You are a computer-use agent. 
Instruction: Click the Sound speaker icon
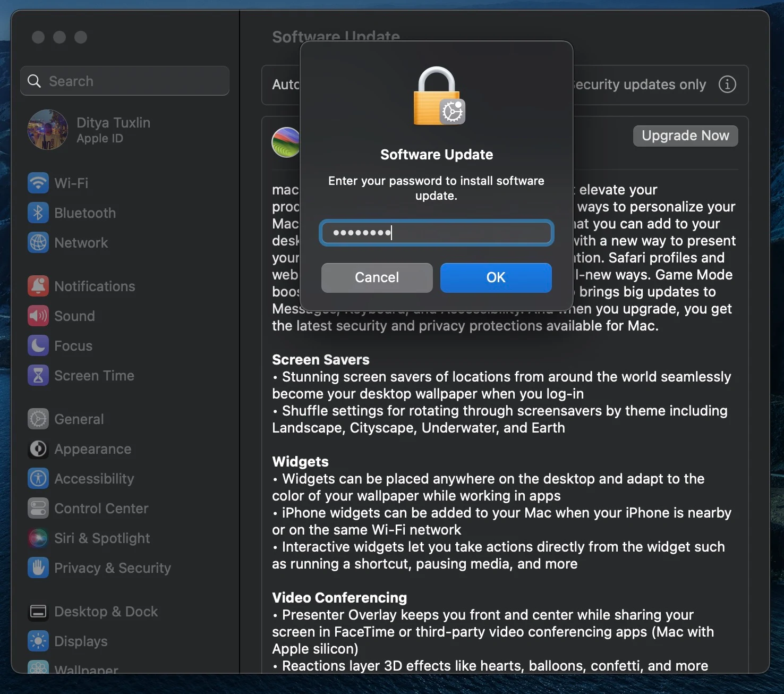(x=38, y=316)
